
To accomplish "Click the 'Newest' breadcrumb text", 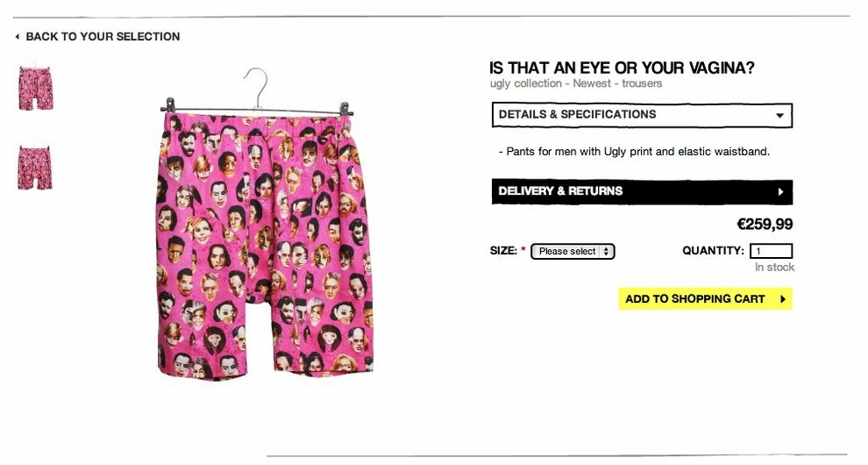I will click(592, 83).
